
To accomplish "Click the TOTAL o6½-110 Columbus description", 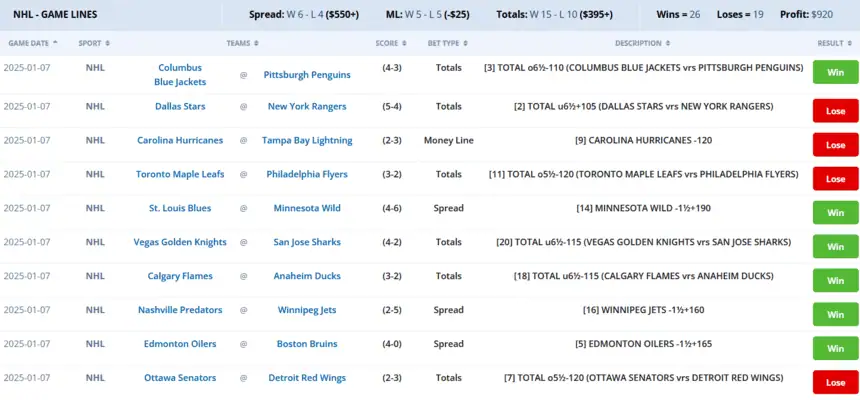I will coord(643,68).
